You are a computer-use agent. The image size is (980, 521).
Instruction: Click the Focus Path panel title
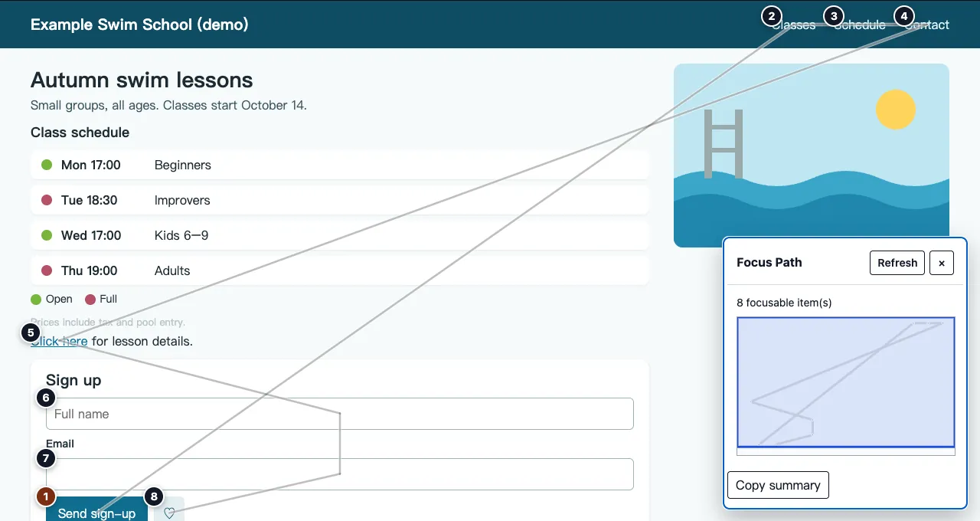pyautogui.click(x=769, y=262)
